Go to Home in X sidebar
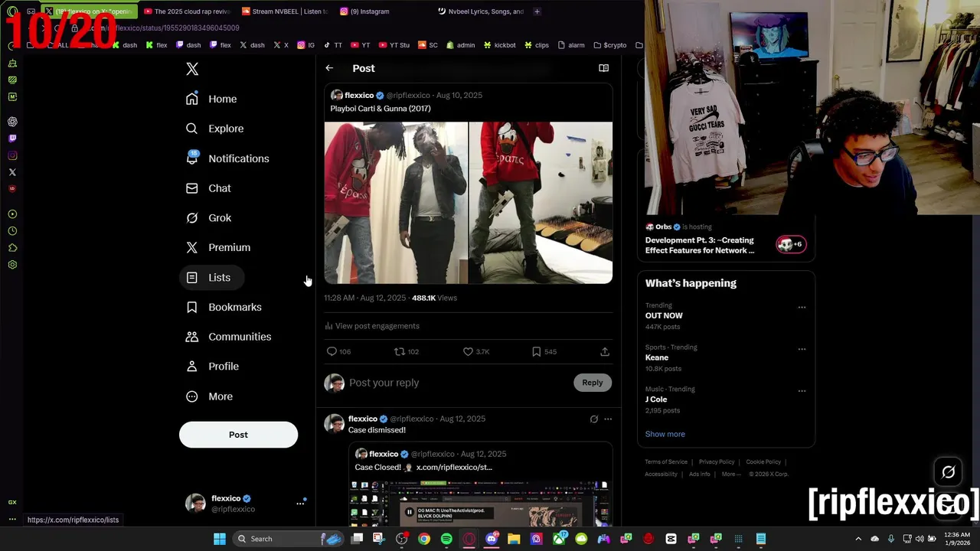This screenshot has width=980, height=551. pos(212,99)
